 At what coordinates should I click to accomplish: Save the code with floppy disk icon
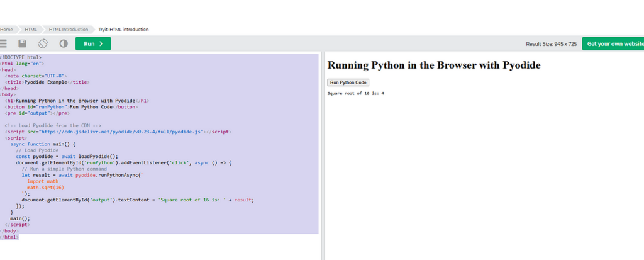[23, 43]
